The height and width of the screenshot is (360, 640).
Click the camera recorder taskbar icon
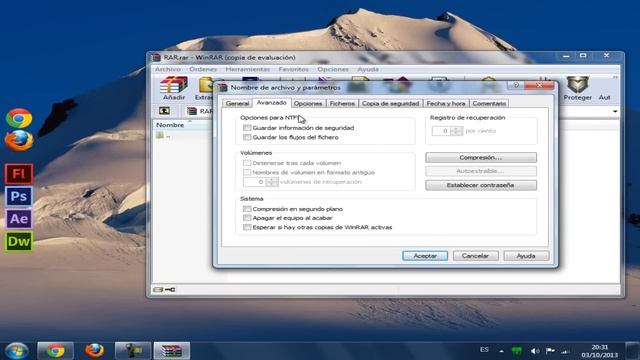tap(133, 351)
